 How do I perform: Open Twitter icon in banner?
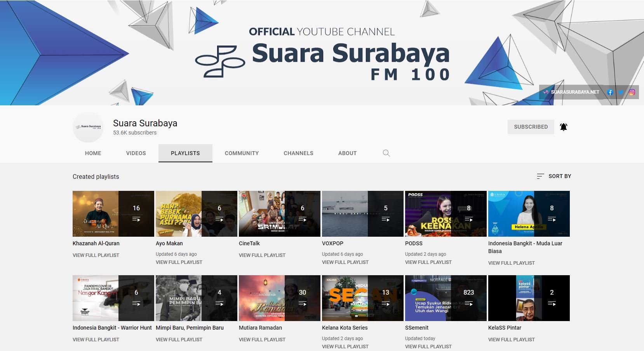621,92
